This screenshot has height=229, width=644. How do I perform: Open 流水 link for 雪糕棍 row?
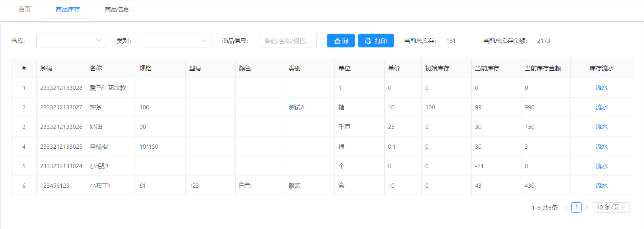601,146
